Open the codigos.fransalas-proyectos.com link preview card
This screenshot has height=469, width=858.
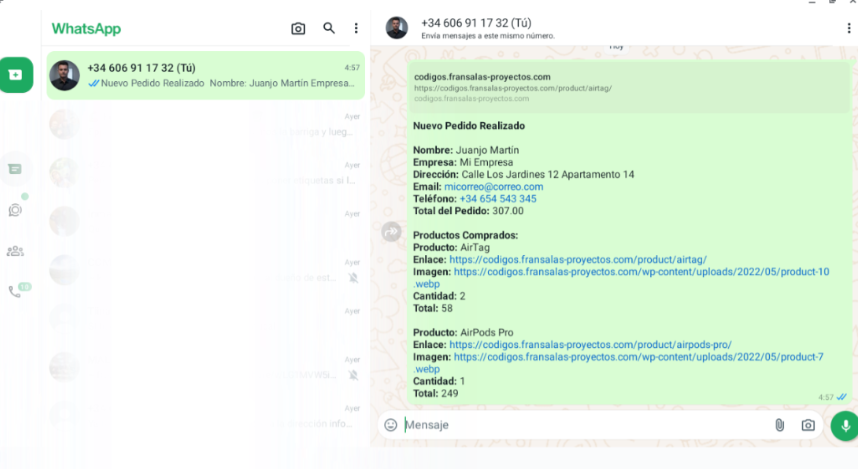(x=629, y=87)
